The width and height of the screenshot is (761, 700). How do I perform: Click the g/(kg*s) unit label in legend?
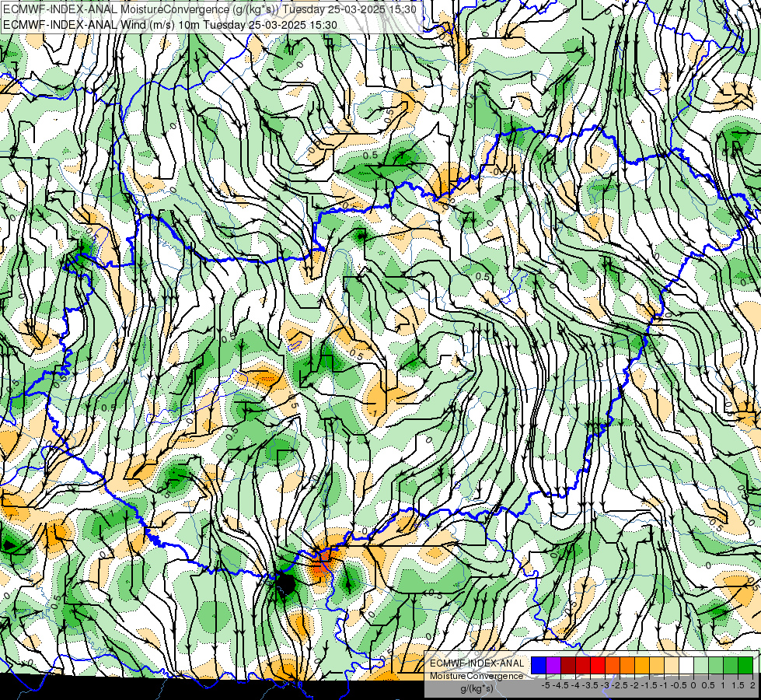[x=476, y=688]
